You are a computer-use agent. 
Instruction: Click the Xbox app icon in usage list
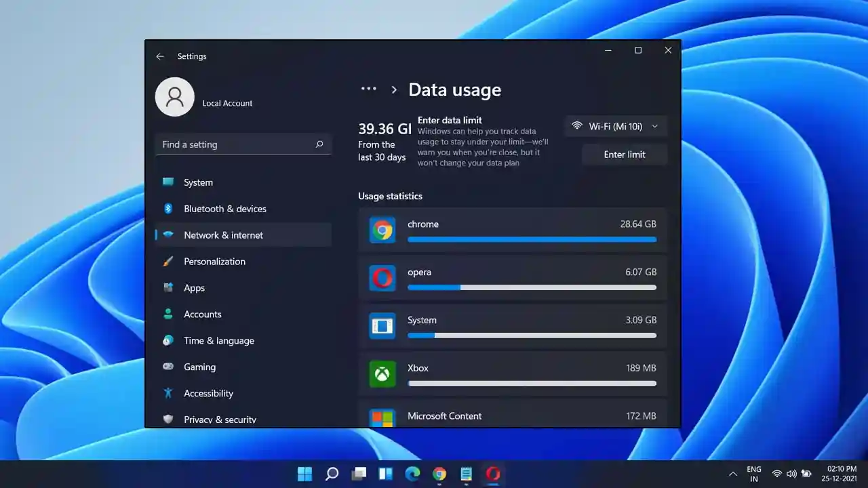(x=382, y=374)
